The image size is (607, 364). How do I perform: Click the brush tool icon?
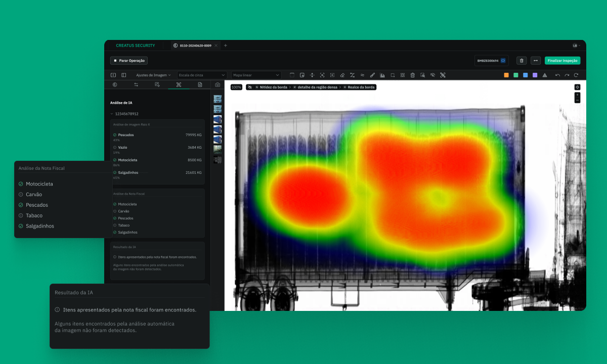point(372,75)
